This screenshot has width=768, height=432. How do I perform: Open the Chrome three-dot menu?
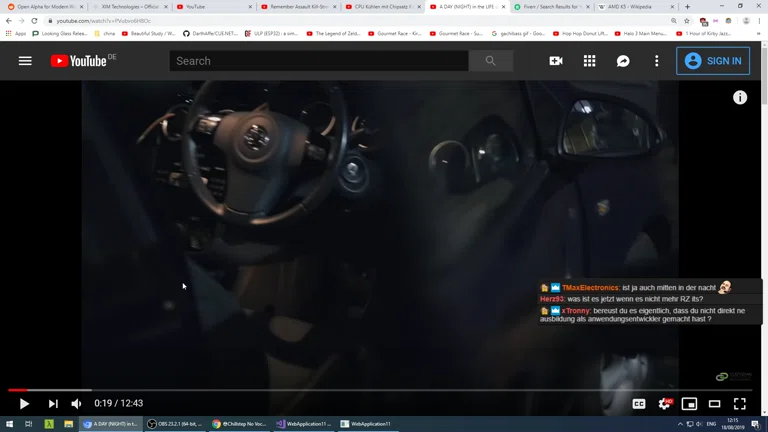pyautogui.click(x=759, y=21)
